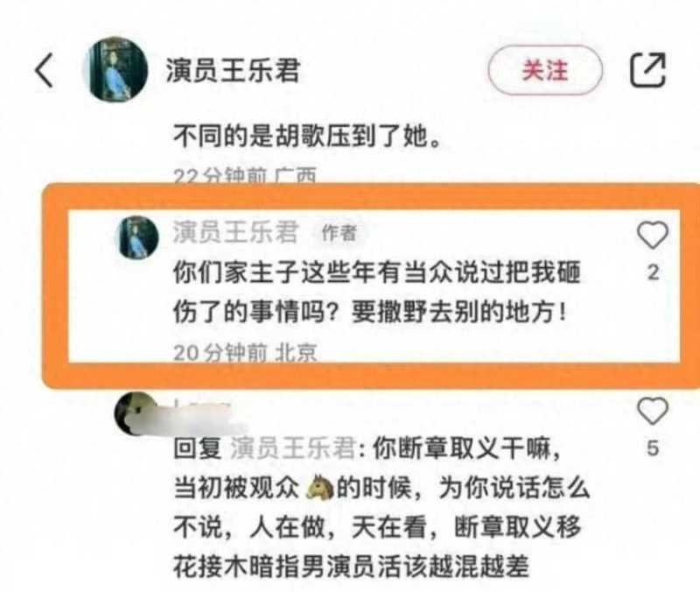The image size is (700, 592).
Task: Like the author's comment with the heart icon
Action: pyautogui.click(x=652, y=235)
